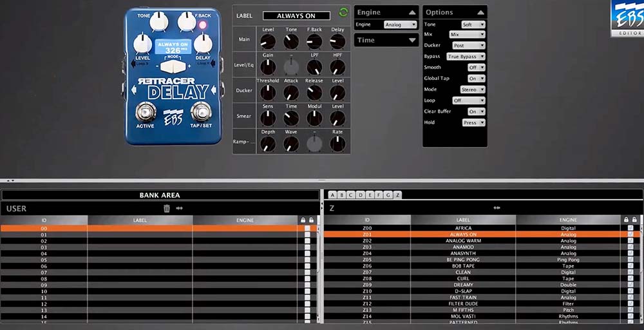
Task: Click the Ducker Release knob
Action: (x=315, y=92)
